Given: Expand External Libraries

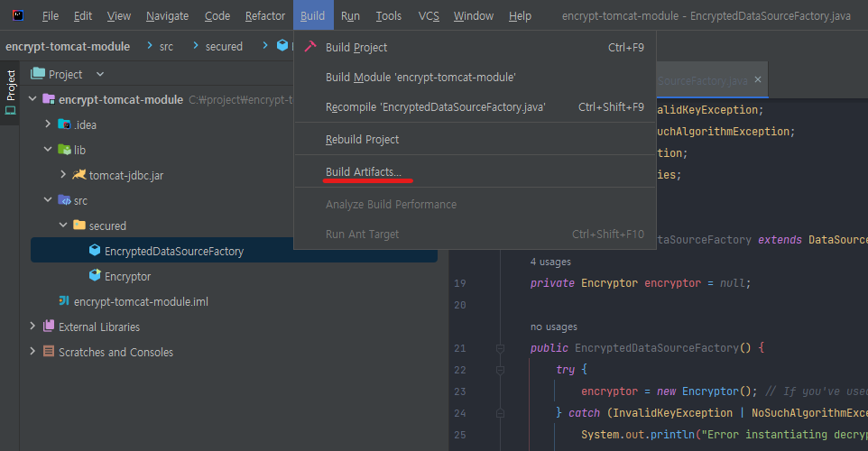Looking at the screenshot, I should (32, 326).
